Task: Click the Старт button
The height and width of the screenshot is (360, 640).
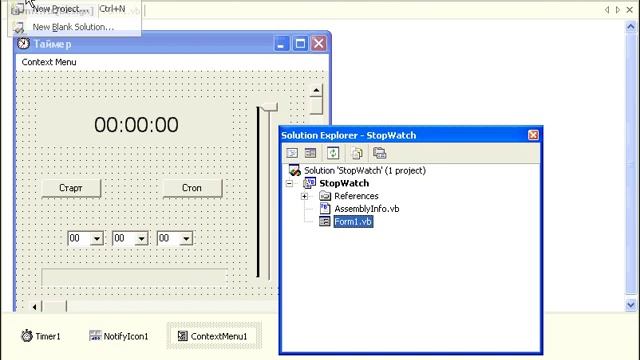Action: tap(71, 188)
